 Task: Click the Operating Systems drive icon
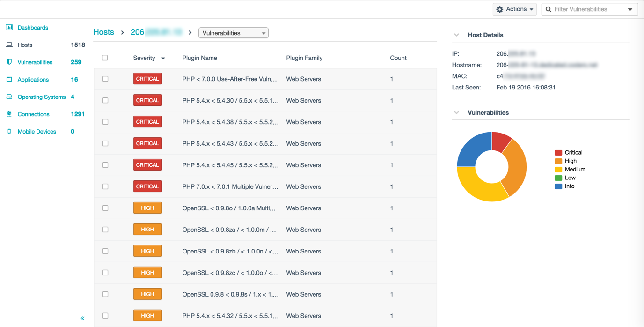tap(9, 97)
